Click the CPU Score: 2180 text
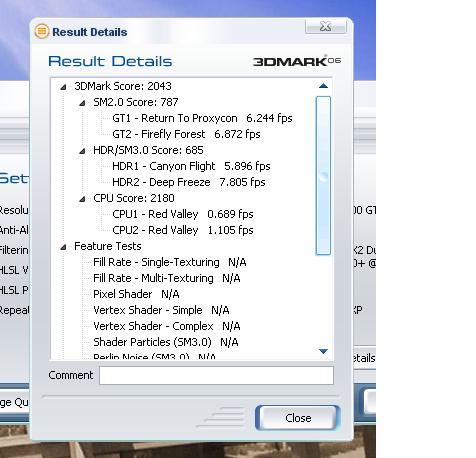 pyautogui.click(x=134, y=198)
